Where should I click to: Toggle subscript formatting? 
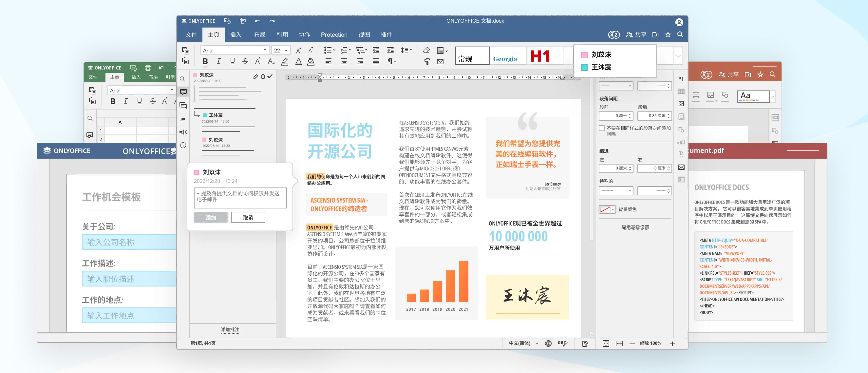271,61
